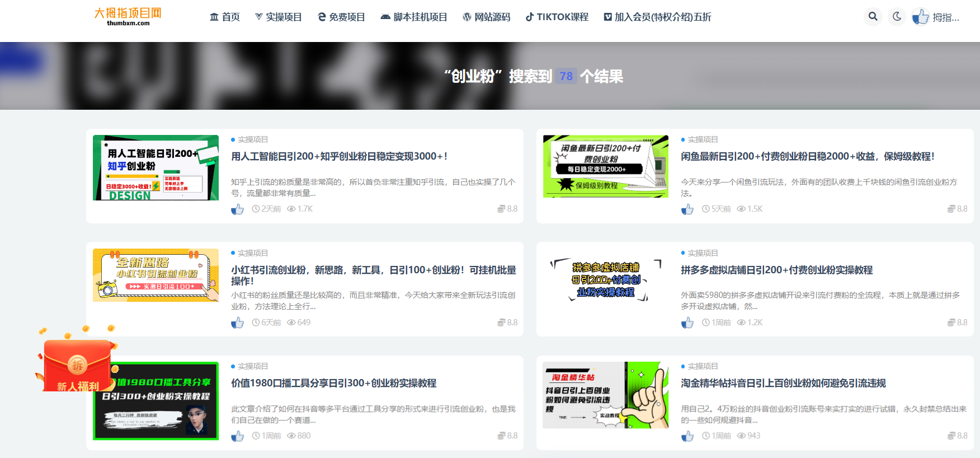
Task: Click the 78 results count badge
Action: pos(566,76)
